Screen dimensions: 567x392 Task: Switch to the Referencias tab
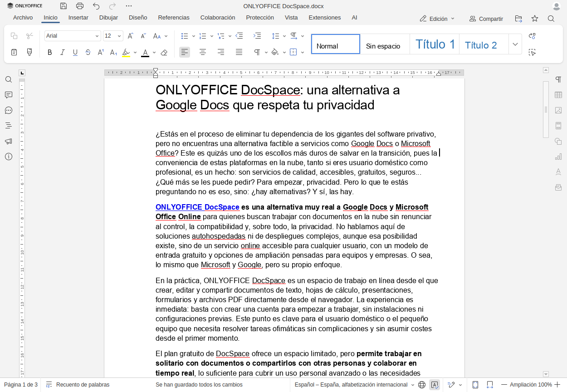click(174, 18)
